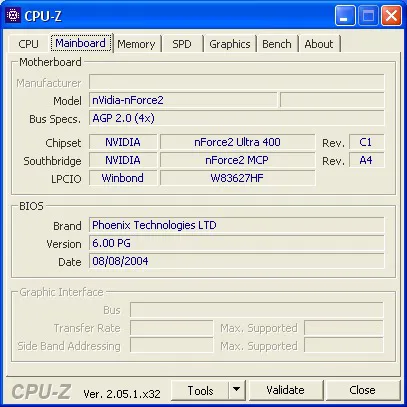Minimize the CPU-Z window
407x407 pixels.
pyautogui.click(x=345, y=15)
